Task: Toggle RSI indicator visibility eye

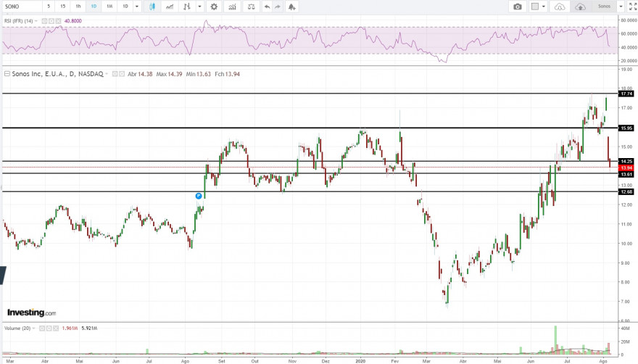Action: [44, 21]
